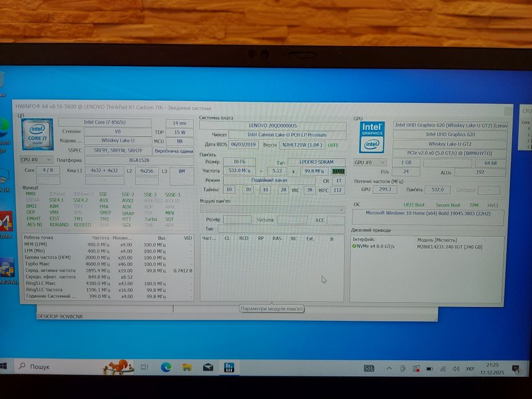The height and width of the screenshot is (399, 532).
Task: Click the GPU clock value 299.3
Action: [x=385, y=189]
